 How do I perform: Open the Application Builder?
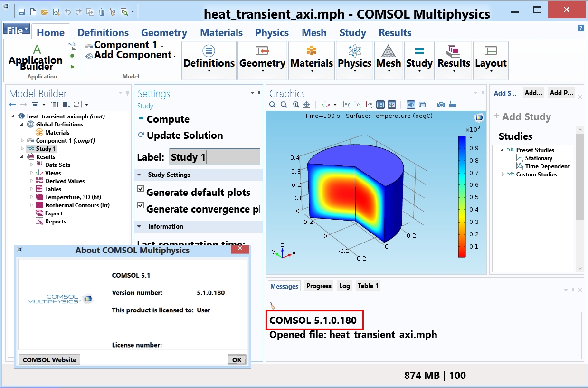(36, 57)
